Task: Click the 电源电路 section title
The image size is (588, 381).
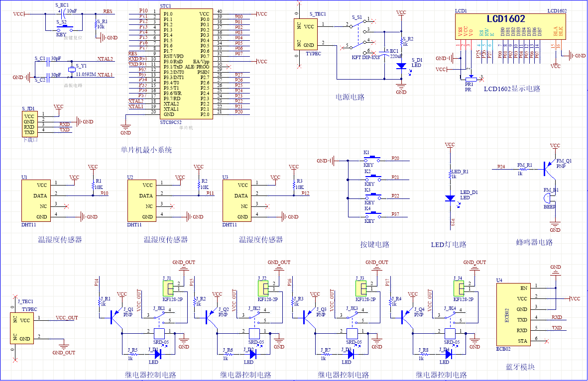Action: (x=350, y=97)
